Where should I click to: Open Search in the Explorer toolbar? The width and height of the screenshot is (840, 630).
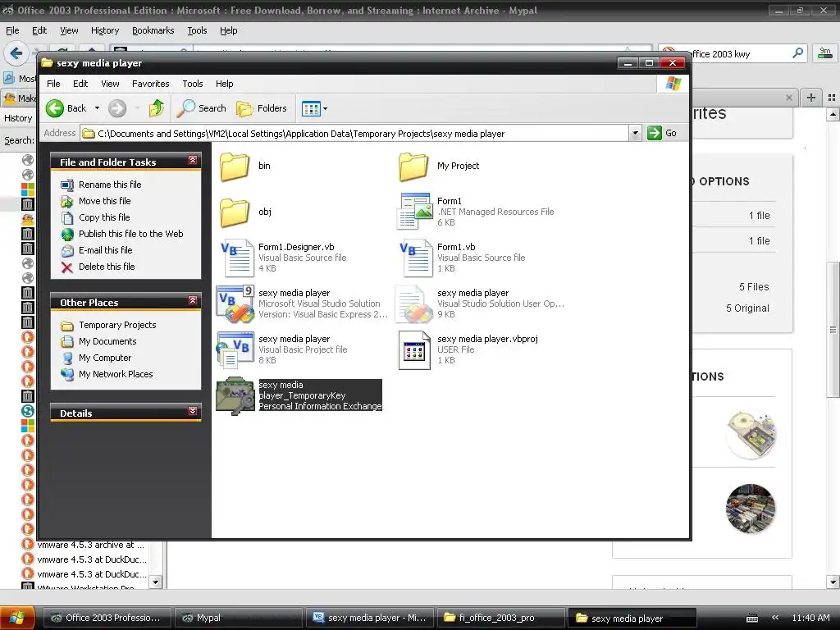click(202, 108)
